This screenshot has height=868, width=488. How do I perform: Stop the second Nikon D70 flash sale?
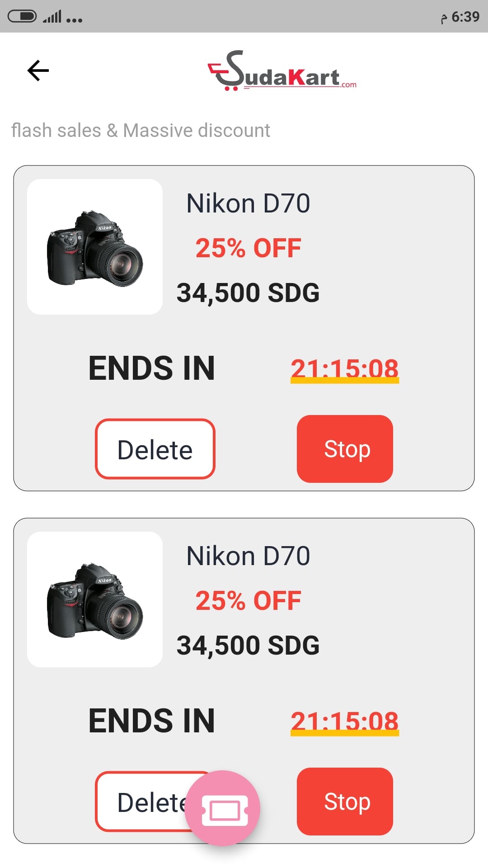[345, 802]
